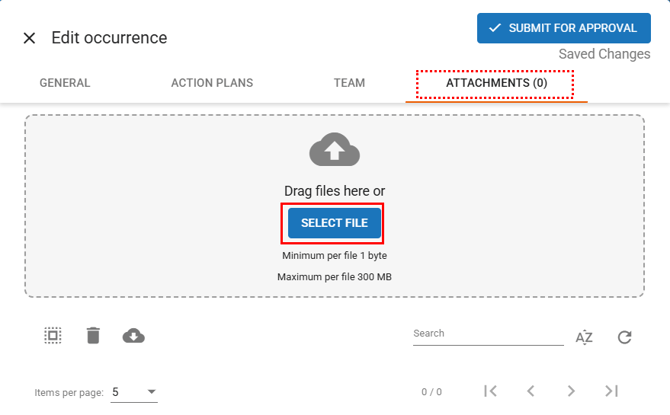Toggle the select all attachments icon
The image size is (670, 415).
53,336
